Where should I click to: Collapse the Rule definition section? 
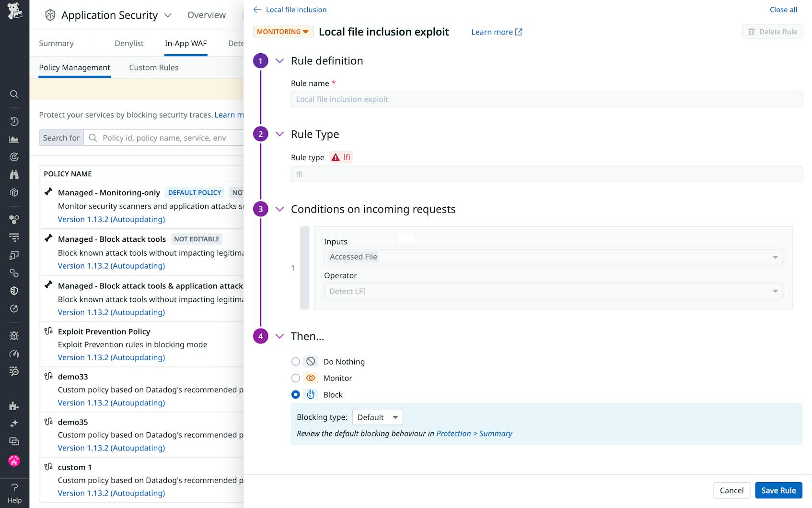click(x=279, y=61)
